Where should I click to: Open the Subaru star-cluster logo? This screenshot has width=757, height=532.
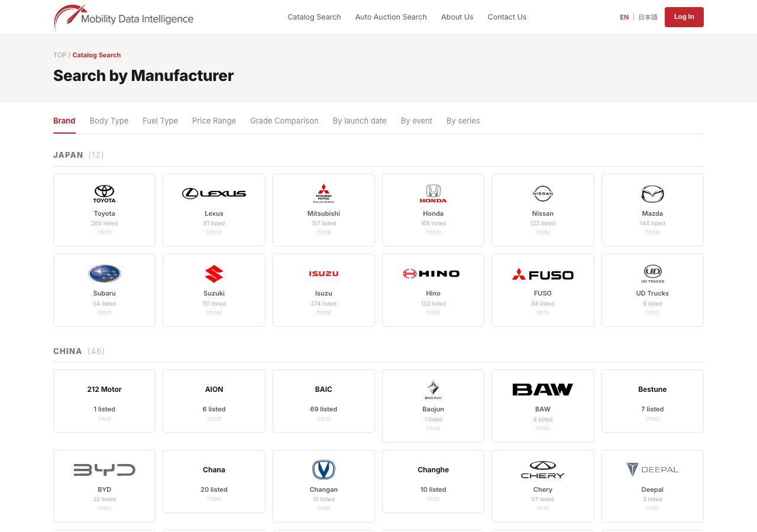click(x=105, y=274)
